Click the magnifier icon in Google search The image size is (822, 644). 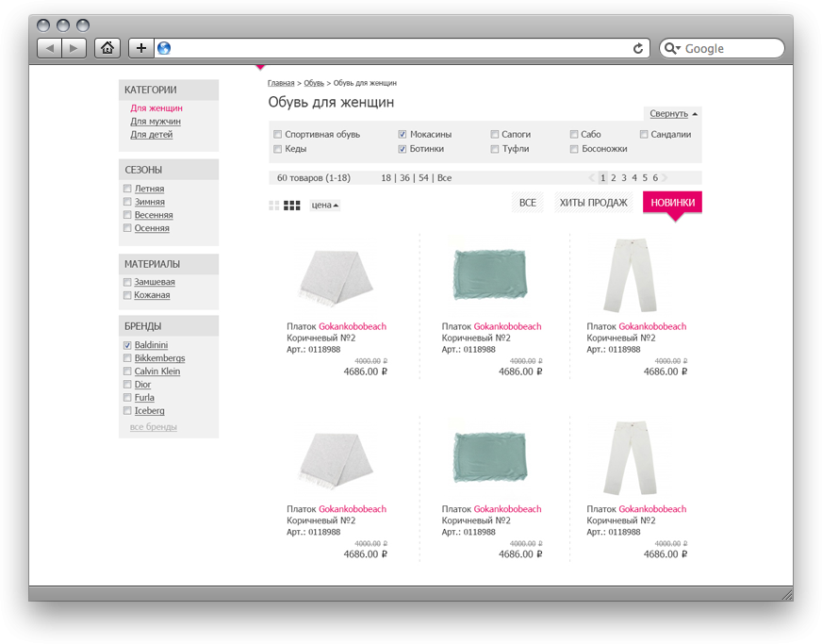point(671,48)
